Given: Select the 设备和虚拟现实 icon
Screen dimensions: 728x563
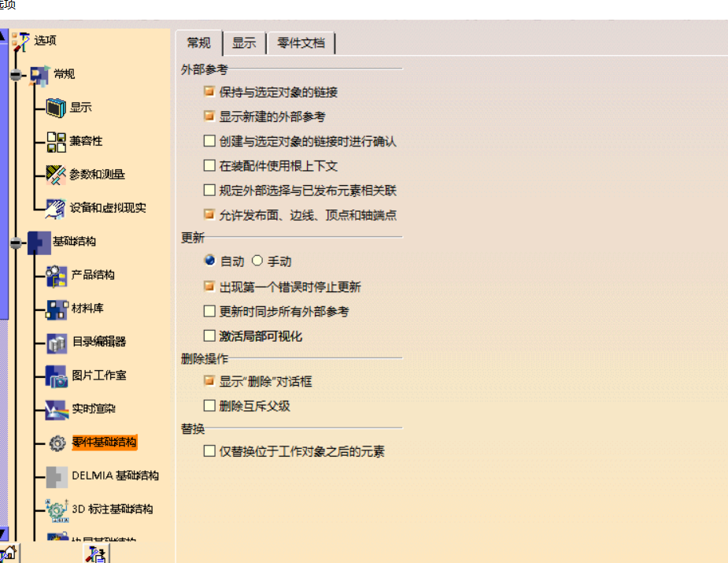Looking at the screenshot, I should [x=56, y=209].
